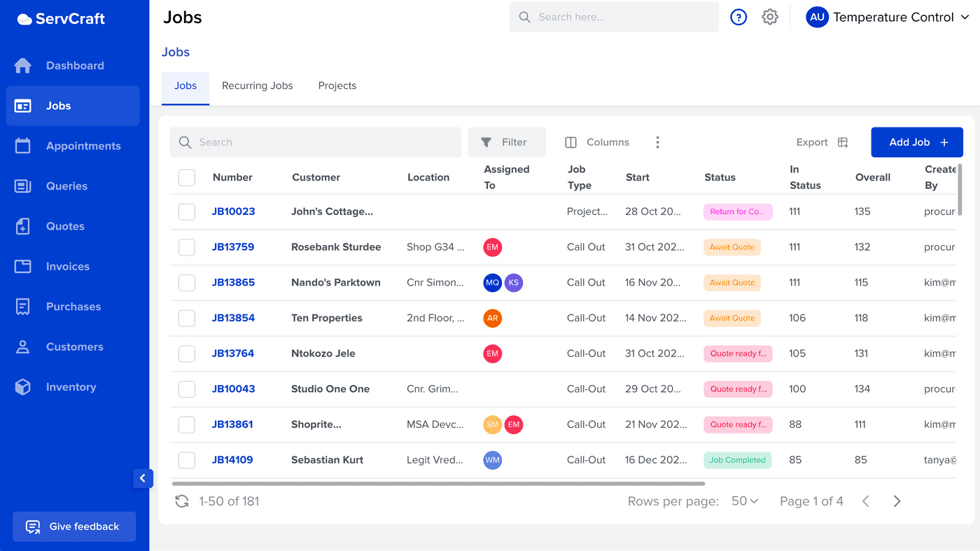The height and width of the screenshot is (551, 980).
Task: Click the Add Job button
Action: [916, 142]
